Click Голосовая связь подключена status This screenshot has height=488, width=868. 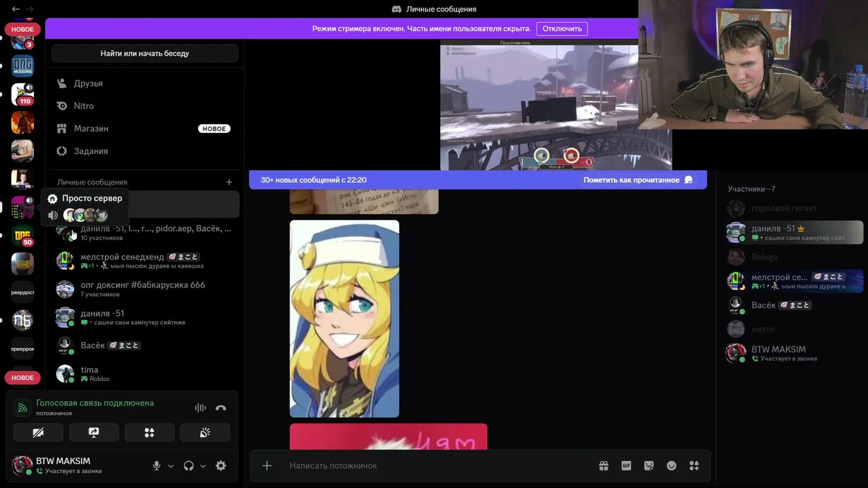click(95, 403)
